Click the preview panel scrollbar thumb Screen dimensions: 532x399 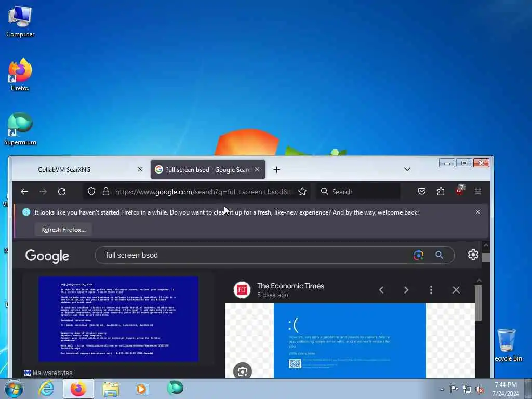click(x=478, y=303)
